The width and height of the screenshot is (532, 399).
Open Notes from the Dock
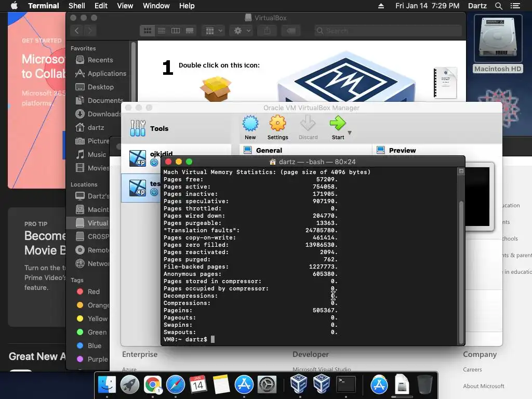[221, 384]
